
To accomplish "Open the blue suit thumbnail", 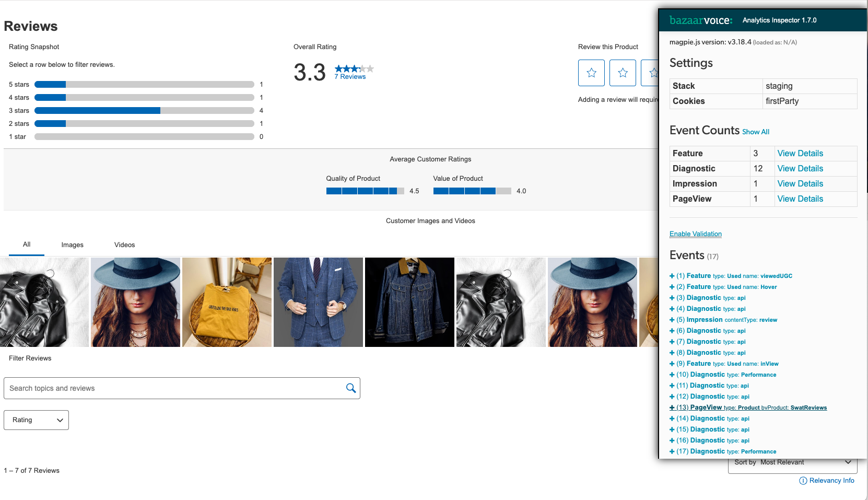I will (x=318, y=303).
